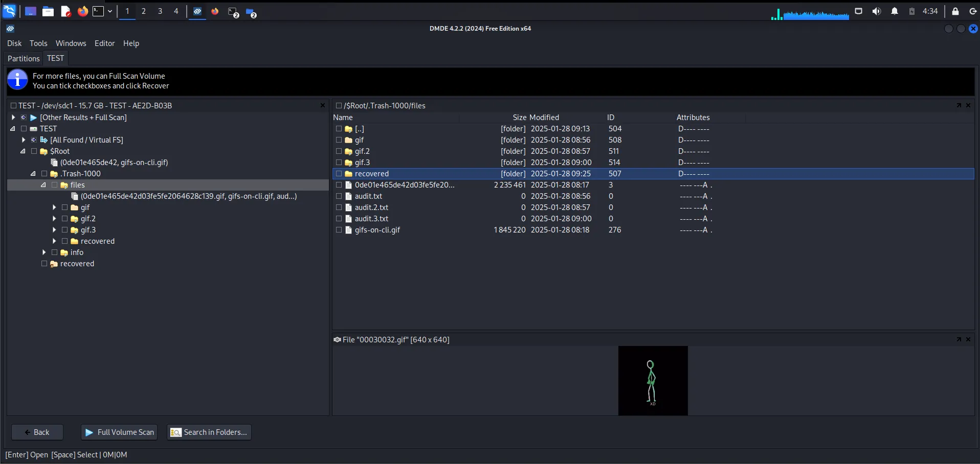Collapse the $Root tree node
Image resolution: width=980 pixels, height=464 pixels.
pyautogui.click(x=23, y=151)
